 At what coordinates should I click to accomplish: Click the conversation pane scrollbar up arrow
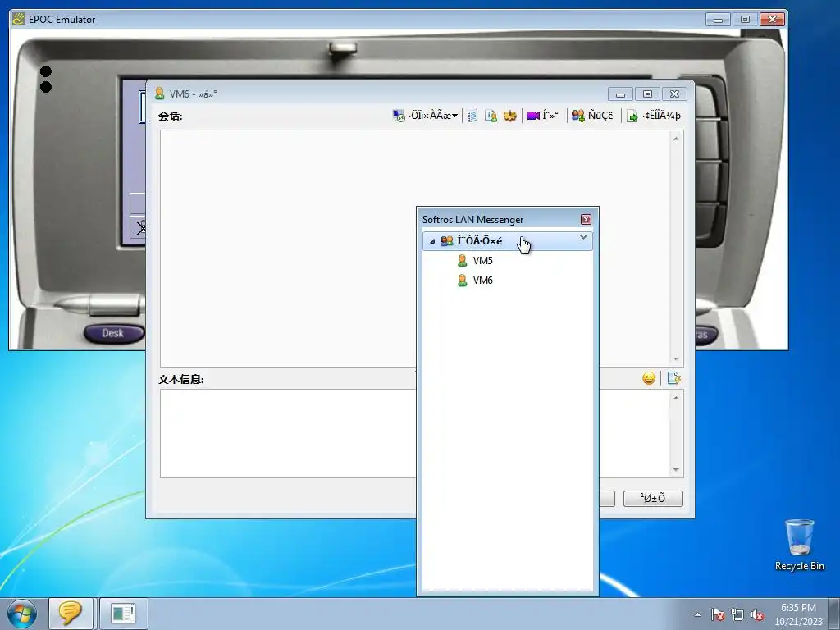coord(676,139)
